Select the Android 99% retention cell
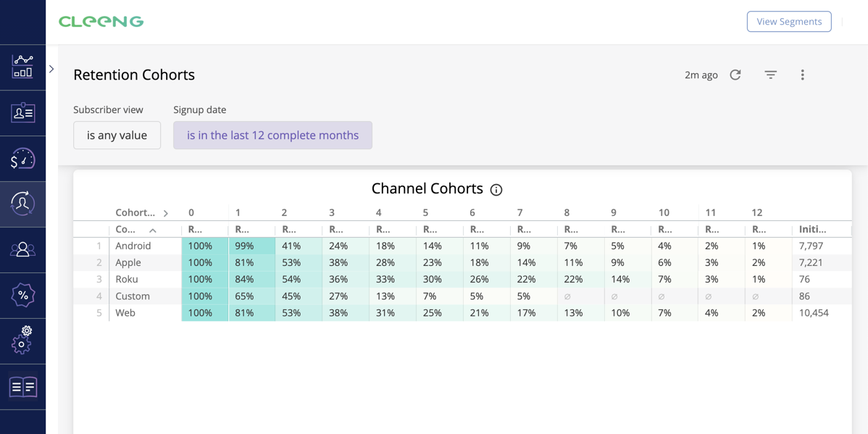This screenshot has width=868, height=434. tap(251, 246)
